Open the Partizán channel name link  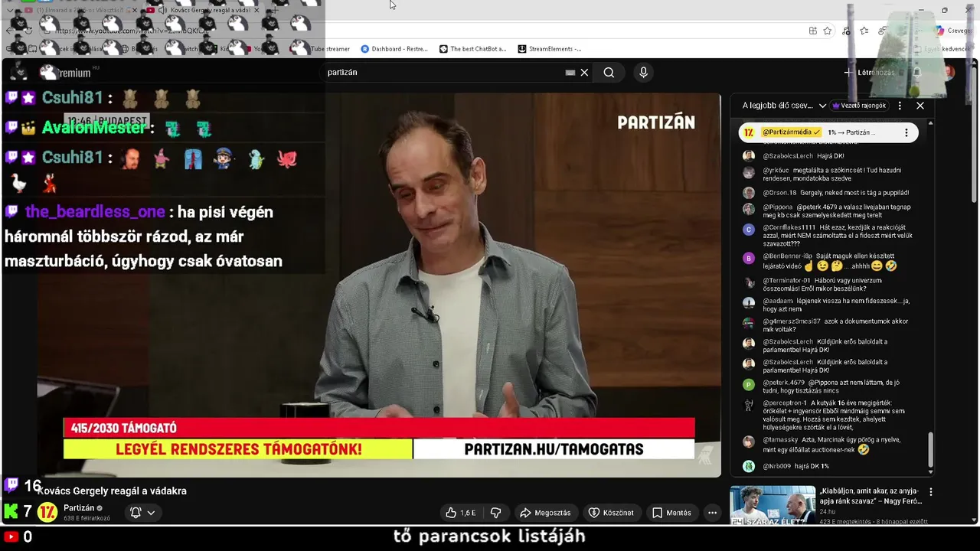pyautogui.click(x=79, y=508)
